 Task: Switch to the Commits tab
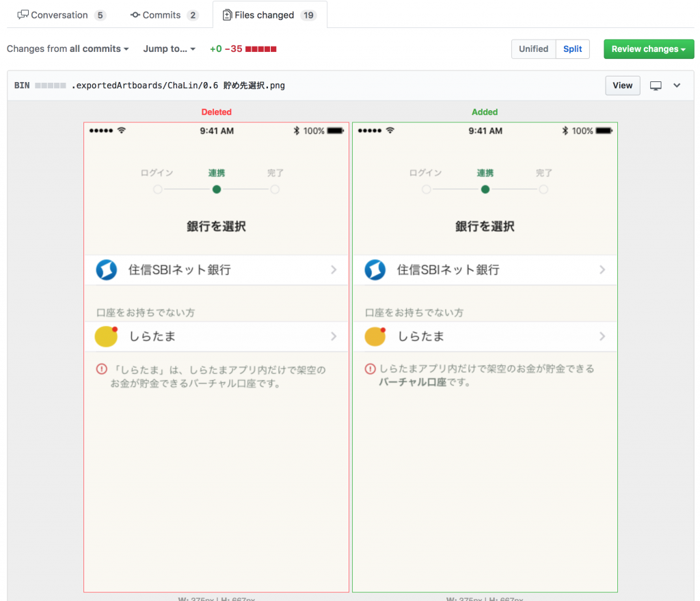(164, 15)
